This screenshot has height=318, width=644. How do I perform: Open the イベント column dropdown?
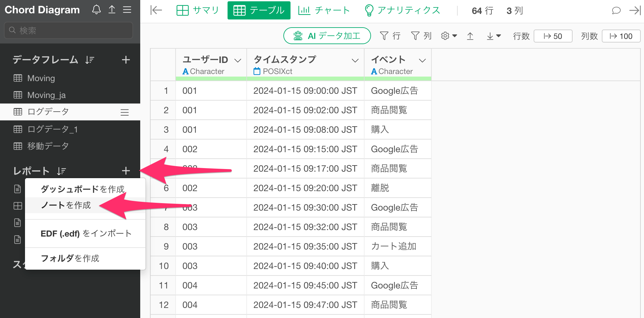coord(422,60)
